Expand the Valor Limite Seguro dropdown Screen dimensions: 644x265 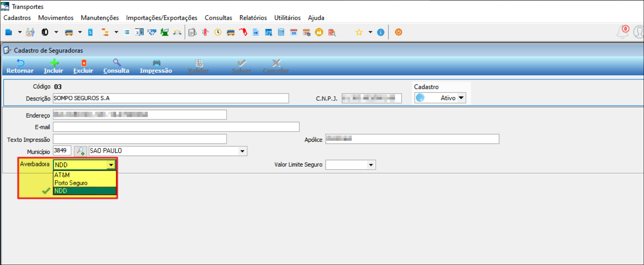click(x=371, y=165)
